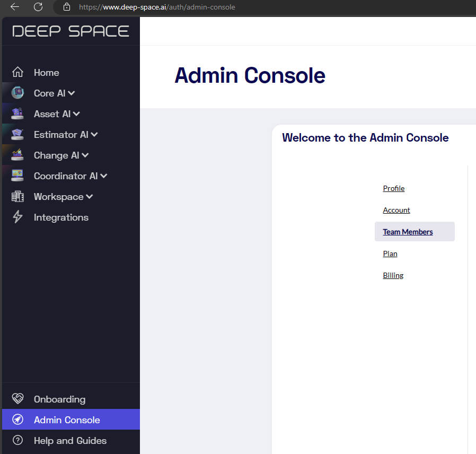Click the Home house icon
The height and width of the screenshot is (454, 476).
(x=17, y=72)
